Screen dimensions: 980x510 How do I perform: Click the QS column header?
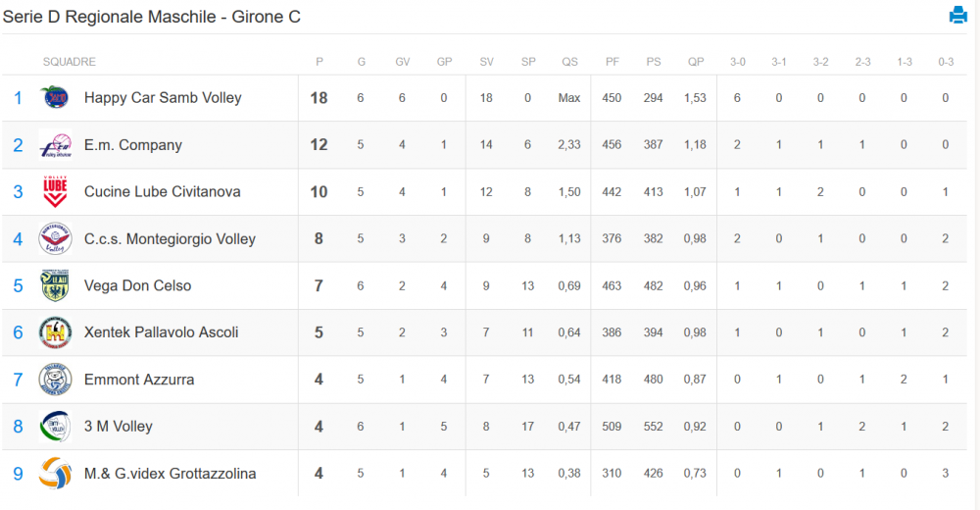point(569,62)
